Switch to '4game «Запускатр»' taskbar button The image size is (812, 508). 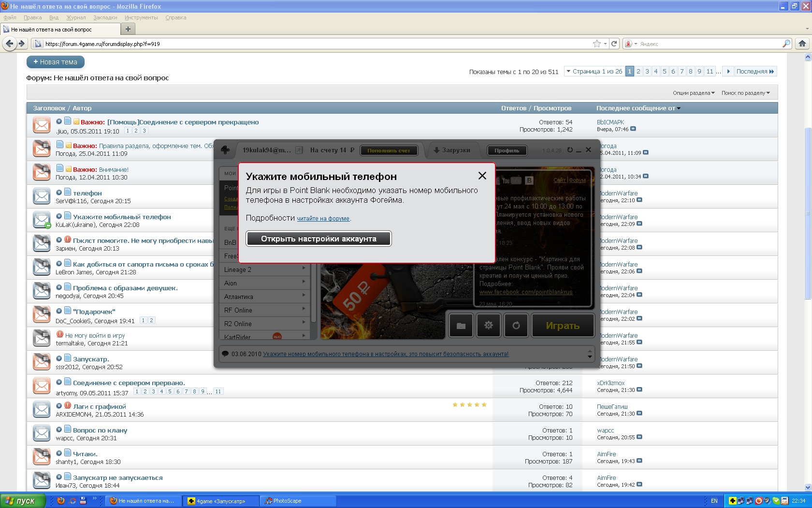[221, 501]
